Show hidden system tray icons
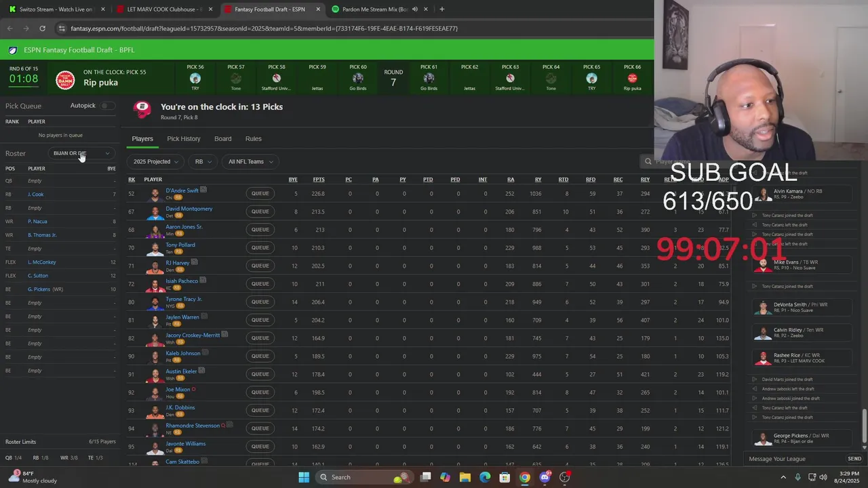Viewport: 868px width, 488px height. click(783, 477)
